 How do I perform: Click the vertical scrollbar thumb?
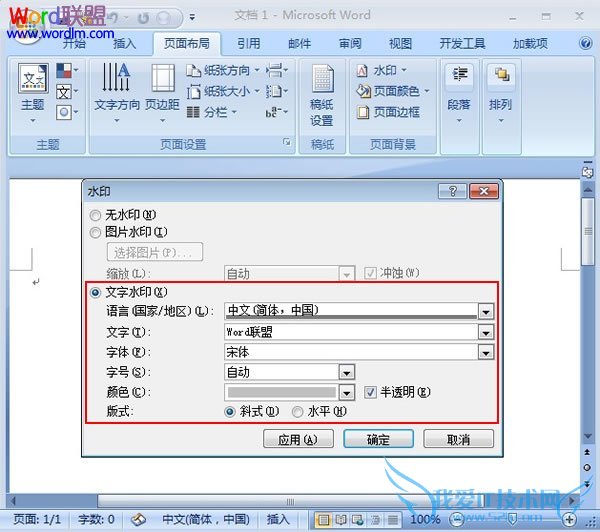point(587,231)
